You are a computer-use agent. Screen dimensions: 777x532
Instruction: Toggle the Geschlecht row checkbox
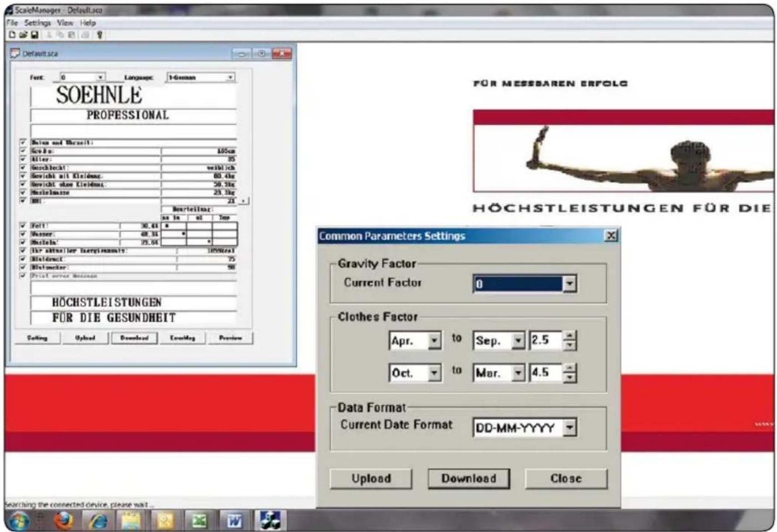tap(23, 167)
